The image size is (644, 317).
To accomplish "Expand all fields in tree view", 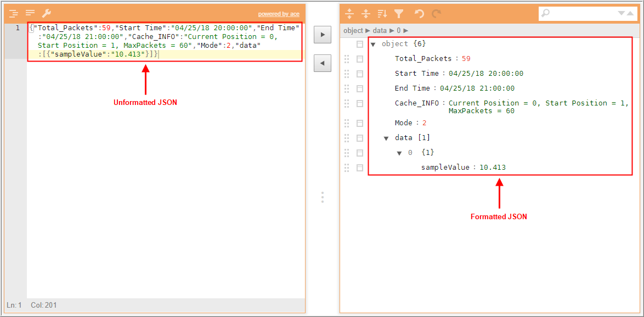I will click(349, 14).
